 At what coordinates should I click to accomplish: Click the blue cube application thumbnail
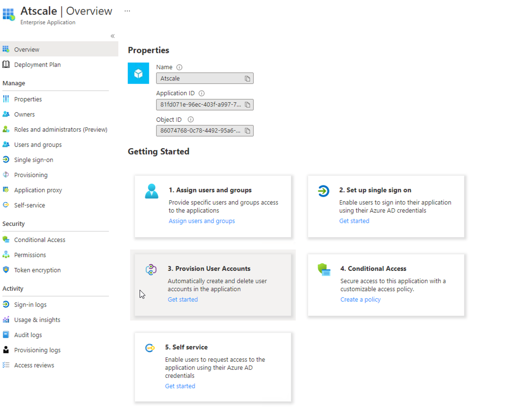point(138,73)
